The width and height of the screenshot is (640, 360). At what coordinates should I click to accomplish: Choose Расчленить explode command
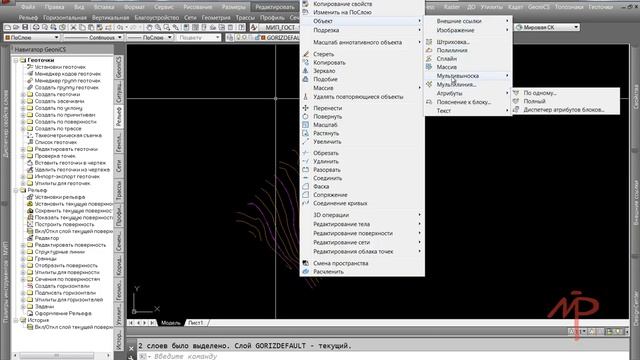click(x=328, y=271)
